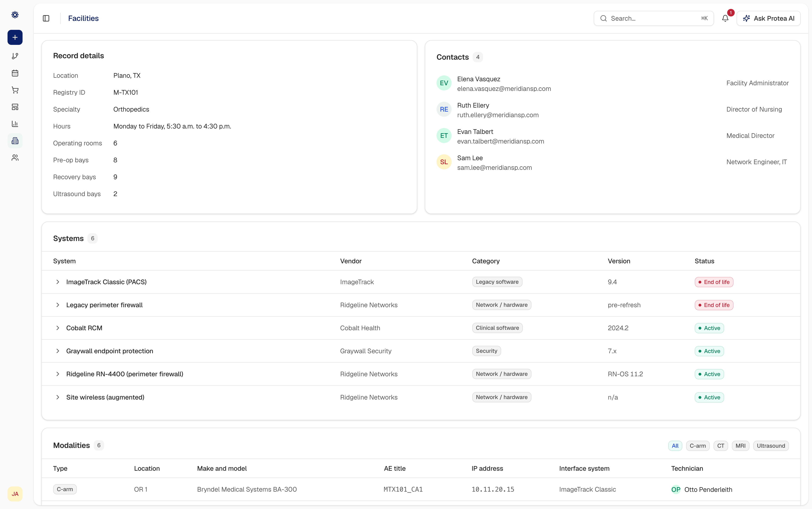Click the Version column header
Image resolution: width=812 pixels, height=509 pixels.
click(x=619, y=261)
